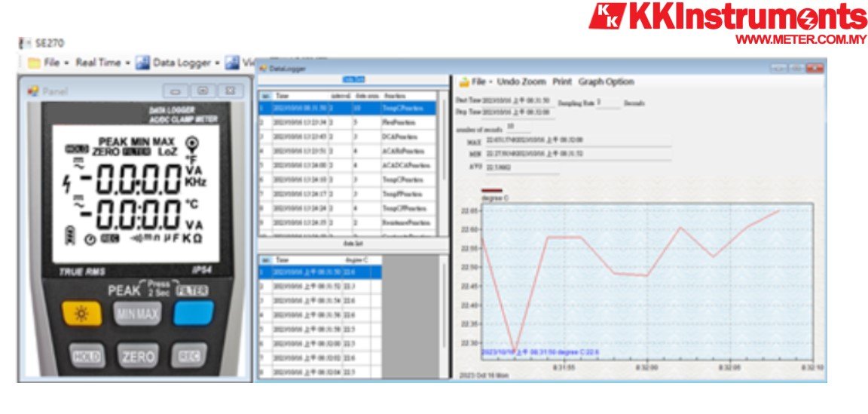Click the data set header button above the upper table
868x414 pixels.
353,79
